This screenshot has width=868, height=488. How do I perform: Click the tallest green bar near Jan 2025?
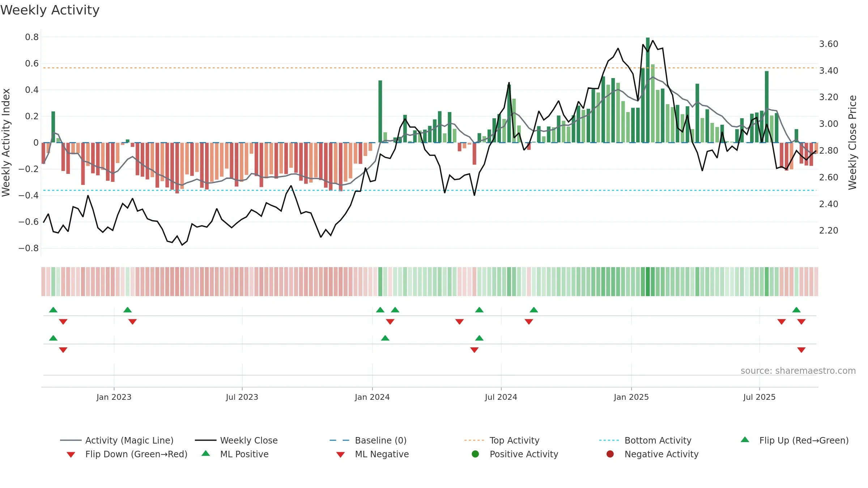(648, 90)
